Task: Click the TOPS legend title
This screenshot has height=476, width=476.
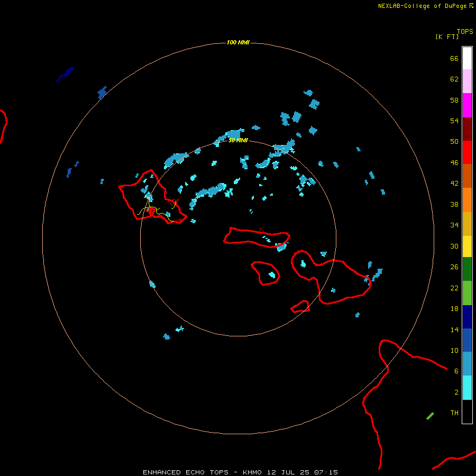Action: click(x=465, y=31)
